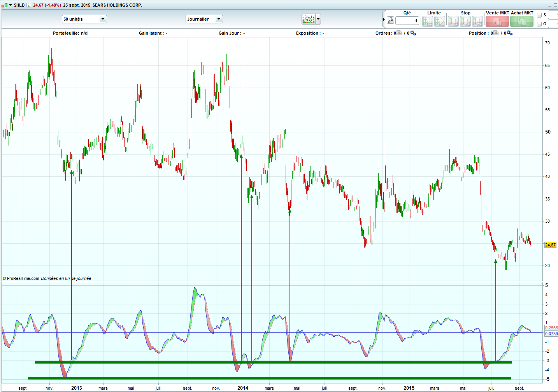Screen dimensions: 558x392
Task: Click the first Stop order icon
Action: [453, 21]
